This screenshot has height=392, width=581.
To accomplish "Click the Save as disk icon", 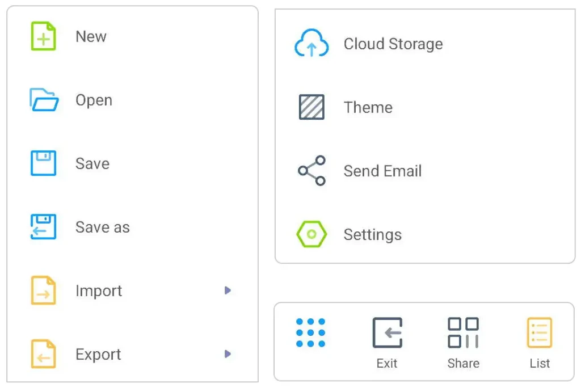I will (43, 227).
